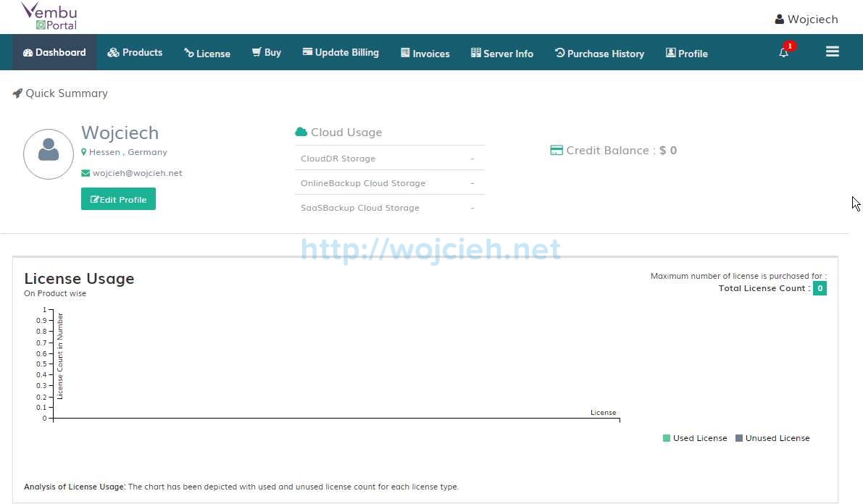The image size is (863, 504).
Task: Click the Credit Balance card icon
Action: [556, 150]
